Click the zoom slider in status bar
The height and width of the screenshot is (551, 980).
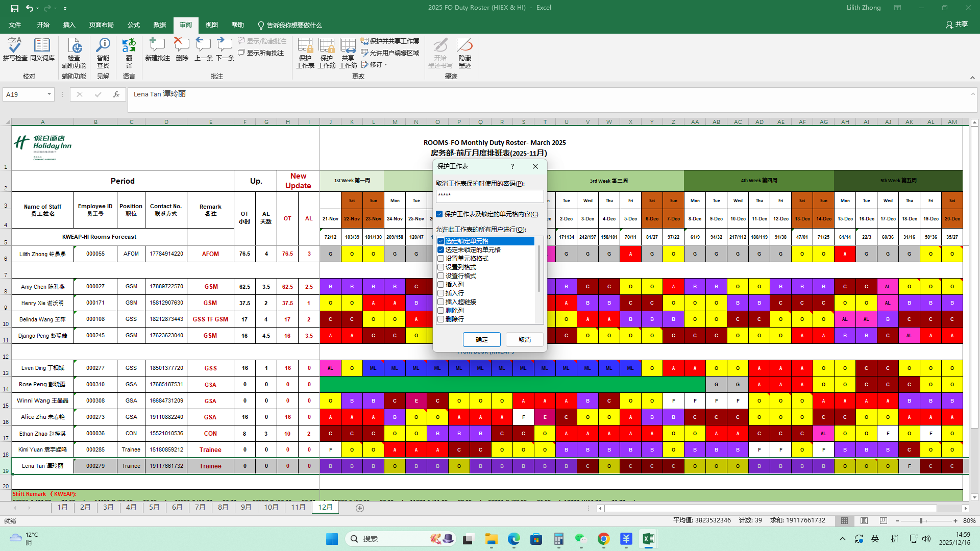[x=921, y=521]
